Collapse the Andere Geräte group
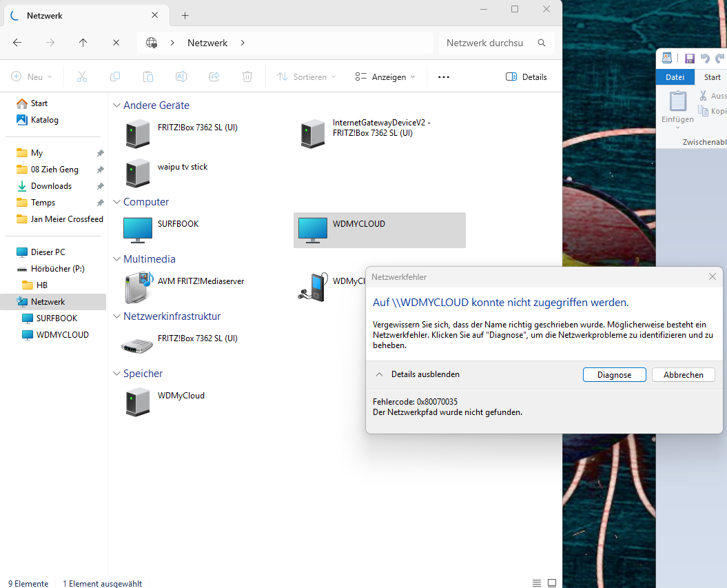 pyautogui.click(x=117, y=105)
